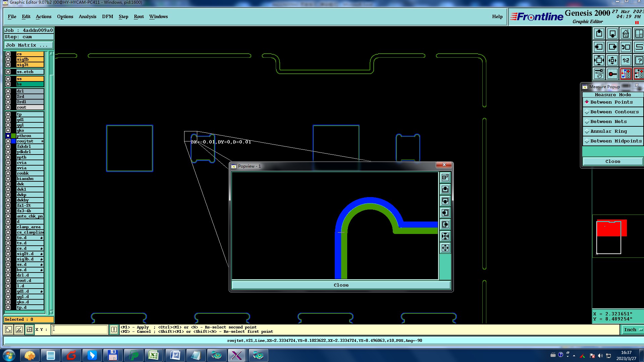Image resolution: width=644 pixels, height=362 pixels.
Task: Click the Home view icon
Action: tap(626, 34)
